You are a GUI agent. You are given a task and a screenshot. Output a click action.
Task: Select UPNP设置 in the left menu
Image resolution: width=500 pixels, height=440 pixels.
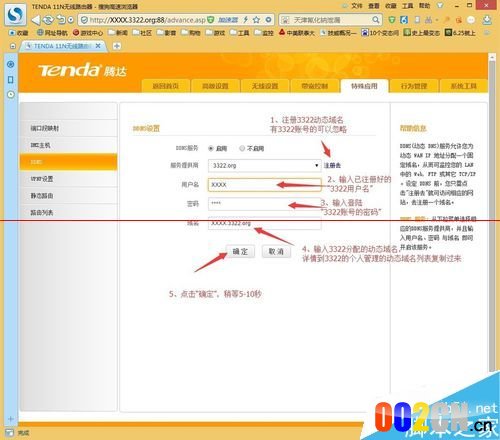(x=69, y=179)
